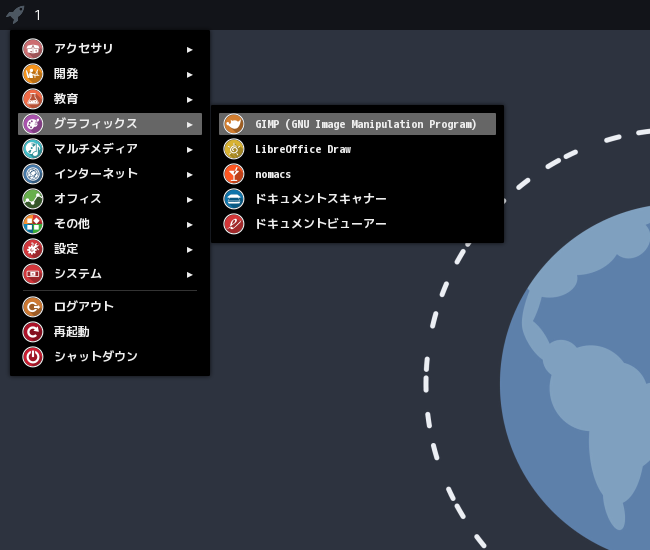The image size is (650, 550).
Task: Expand the オフィス submenu arrow
Action: 189,199
